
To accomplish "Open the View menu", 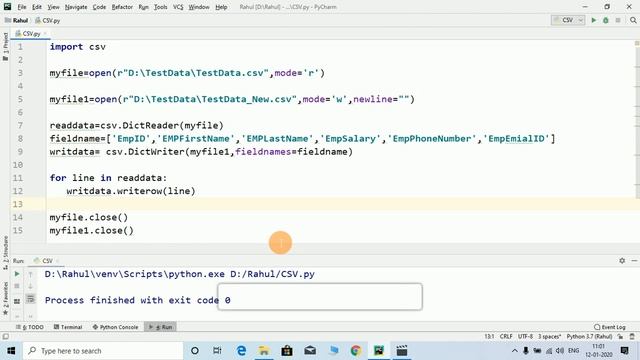I will [x=53, y=7].
